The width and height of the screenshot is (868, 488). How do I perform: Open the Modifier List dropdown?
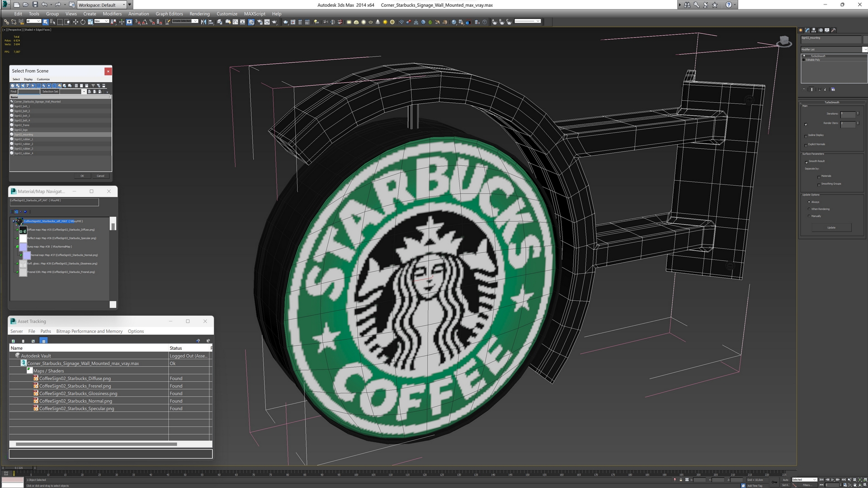click(x=834, y=49)
